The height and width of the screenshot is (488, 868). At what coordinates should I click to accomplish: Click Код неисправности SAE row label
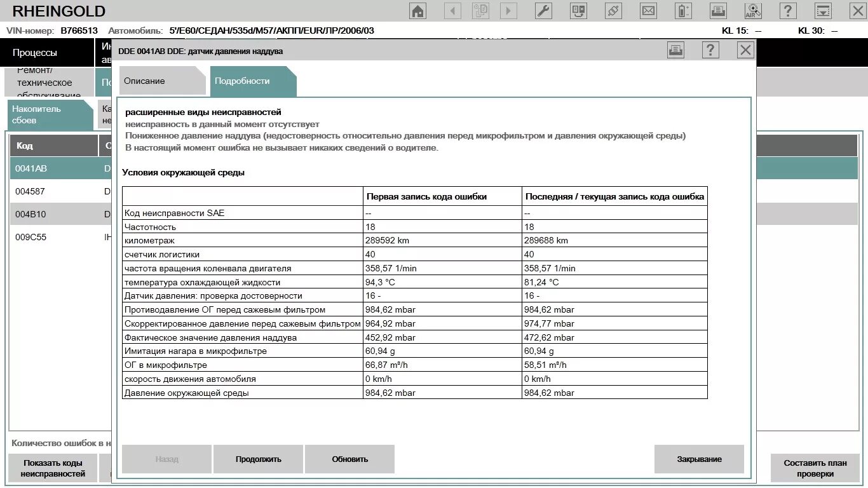click(x=175, y=213)
